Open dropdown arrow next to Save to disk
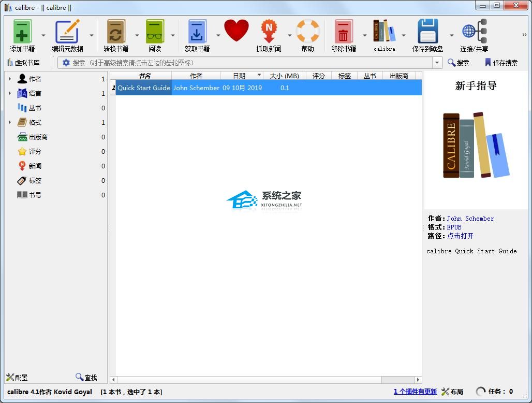This screenshot has width=532, height=403. 452,35
